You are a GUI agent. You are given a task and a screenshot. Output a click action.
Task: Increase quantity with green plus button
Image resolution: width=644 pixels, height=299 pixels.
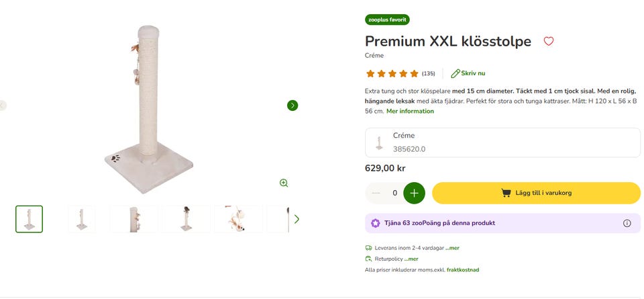click(x=414, y=193)
